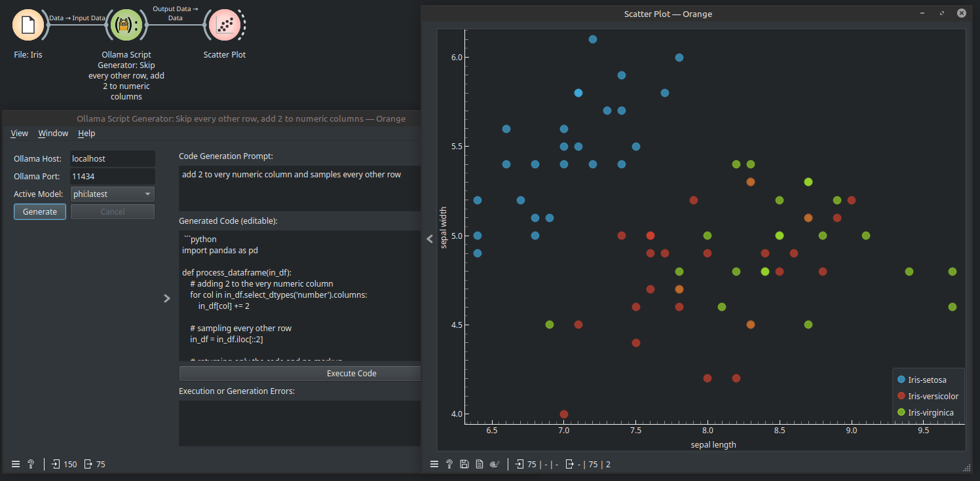Create a report using the document icon
The width and height of the screenshot is (980, 481).
coord(479,463)
